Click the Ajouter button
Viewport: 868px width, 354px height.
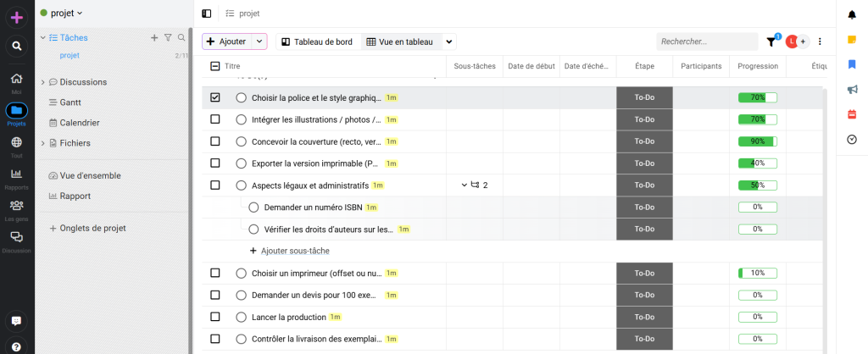[x=227, y=41]
